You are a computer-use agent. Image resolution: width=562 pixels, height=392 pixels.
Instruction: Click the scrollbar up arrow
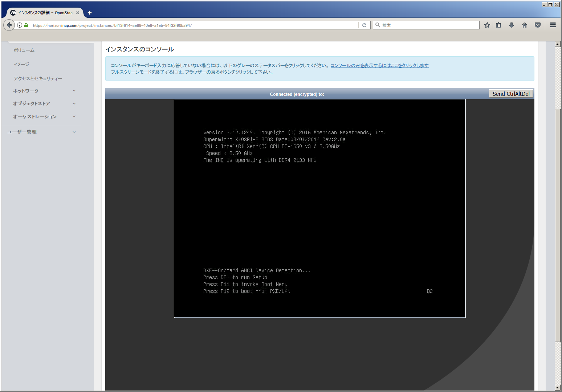[558, 44]
